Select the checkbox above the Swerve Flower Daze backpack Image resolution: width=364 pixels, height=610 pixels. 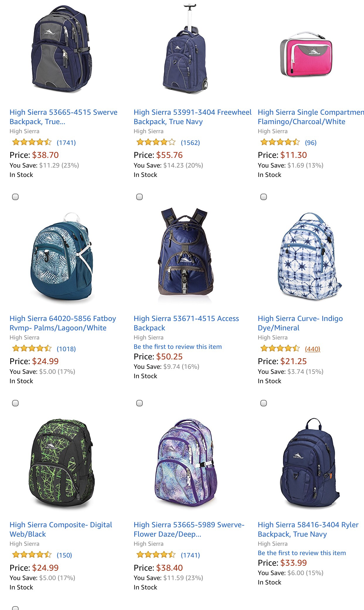coord(140,403)
